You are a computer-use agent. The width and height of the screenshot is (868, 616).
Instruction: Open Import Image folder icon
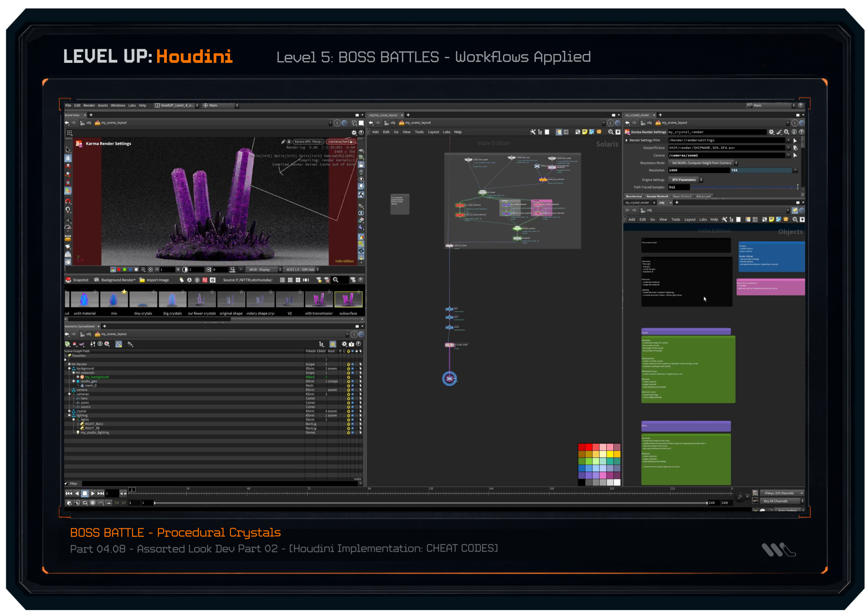(x=142, y=280)
